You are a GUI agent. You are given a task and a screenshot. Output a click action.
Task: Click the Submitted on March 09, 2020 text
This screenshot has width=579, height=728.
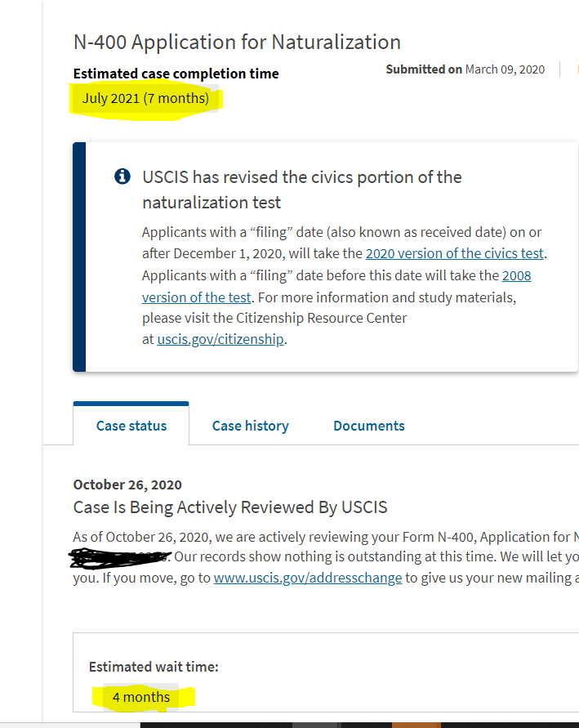click(465, 69)
